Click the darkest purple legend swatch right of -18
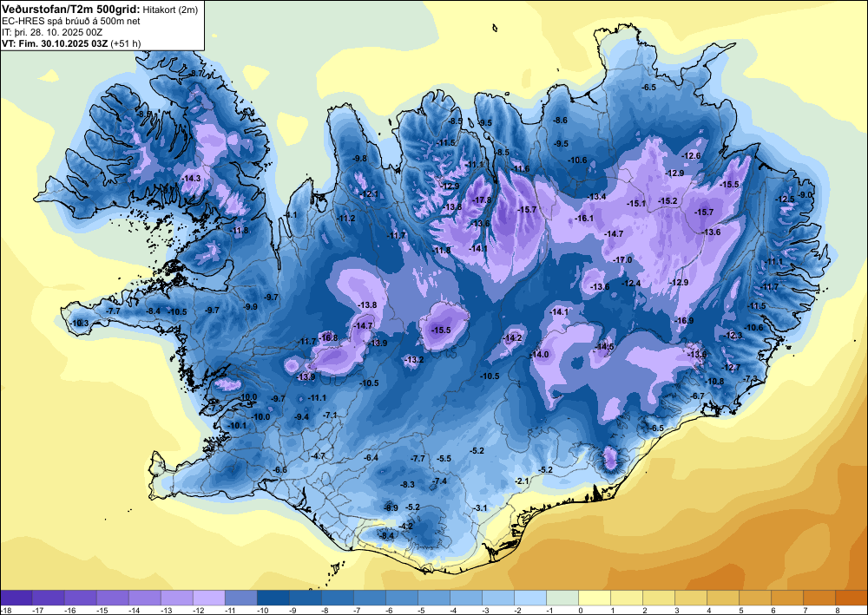The height and width of the screenshot is (615, 868). coord(16,598)
